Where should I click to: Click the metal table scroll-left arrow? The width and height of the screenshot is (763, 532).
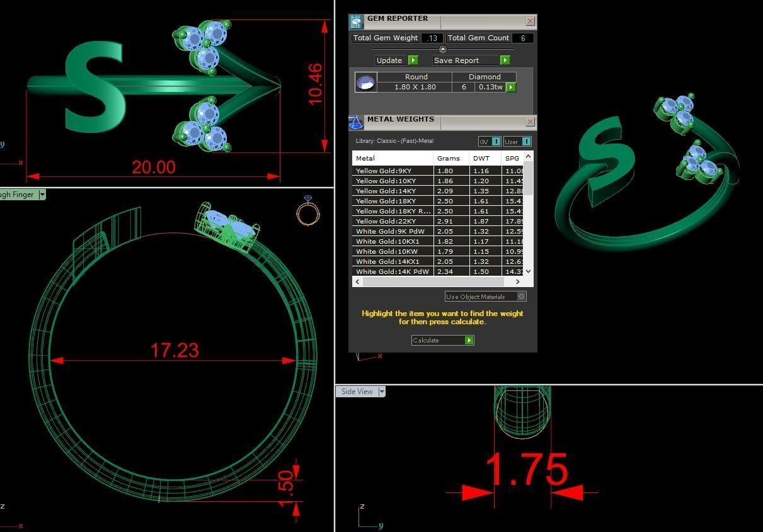pos(357,281)
